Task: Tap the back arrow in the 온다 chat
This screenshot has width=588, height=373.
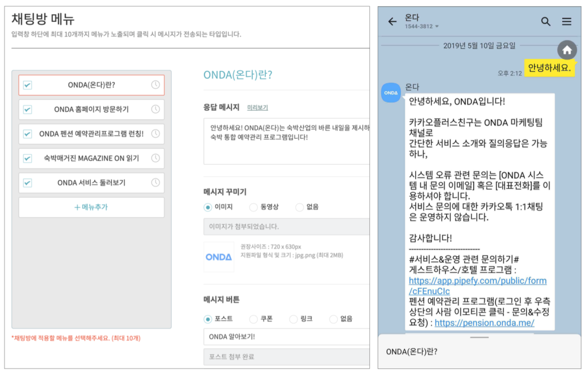Action: [392, 21]
